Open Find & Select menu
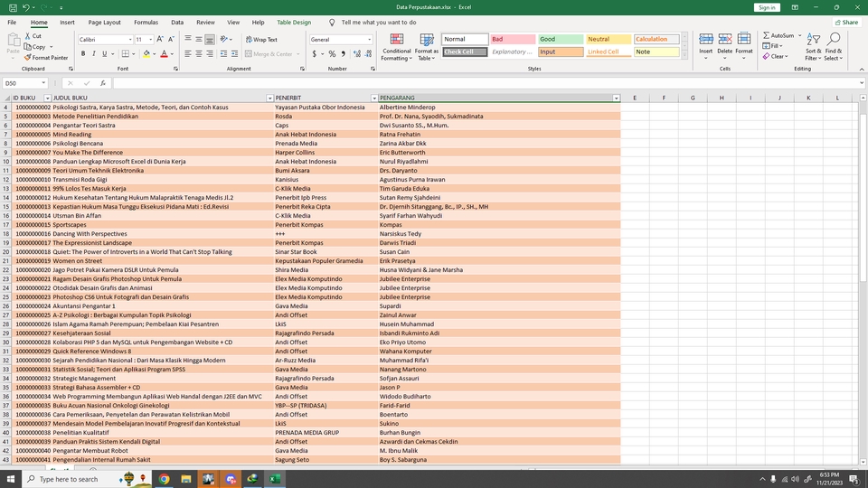This screenshot has width=868, height=488. point(833,46)
